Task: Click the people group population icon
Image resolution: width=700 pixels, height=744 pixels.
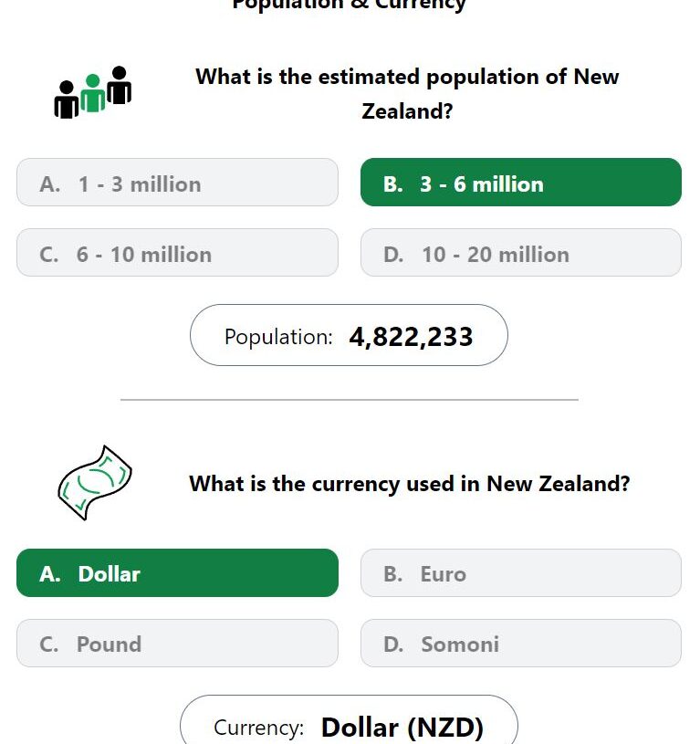Action: (92, 92)
